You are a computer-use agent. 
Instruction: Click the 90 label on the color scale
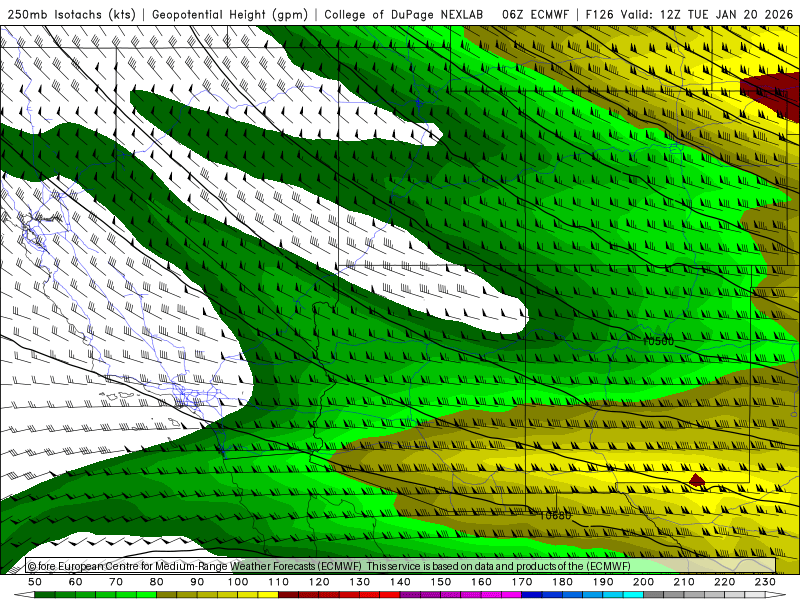(197, 582)
